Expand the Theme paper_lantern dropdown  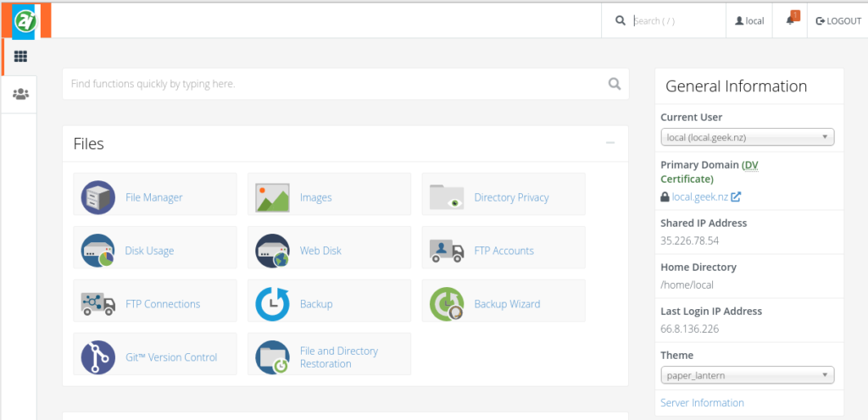[x=748, y=375]
